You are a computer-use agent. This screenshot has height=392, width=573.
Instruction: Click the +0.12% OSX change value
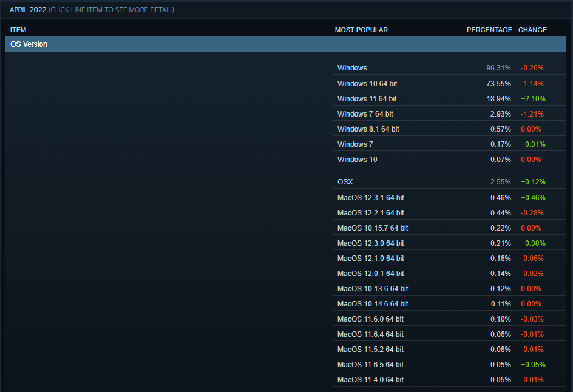coord(533,182)
